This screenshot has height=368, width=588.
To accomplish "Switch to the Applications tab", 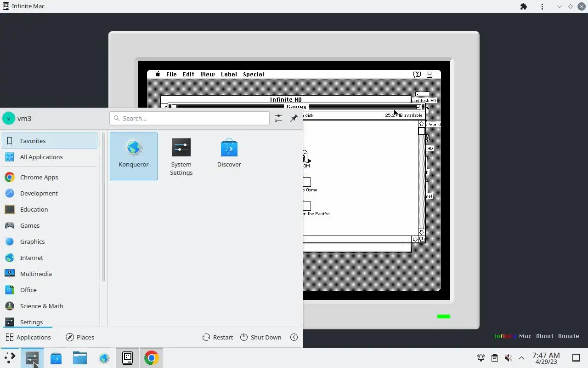I will 28,337.
